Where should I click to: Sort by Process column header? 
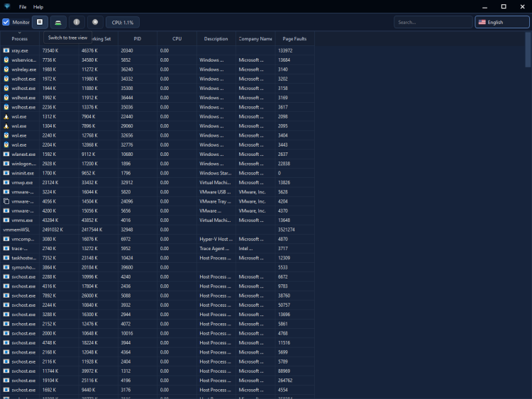click(x=20, y=39)
